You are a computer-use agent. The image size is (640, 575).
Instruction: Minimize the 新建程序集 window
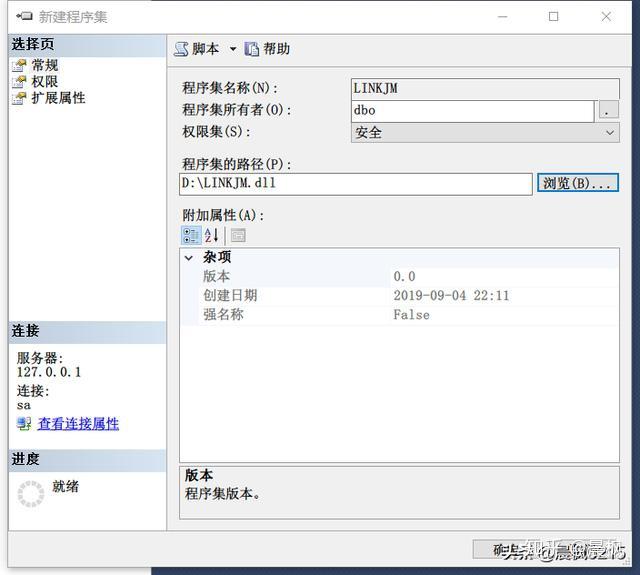point(503,17)
